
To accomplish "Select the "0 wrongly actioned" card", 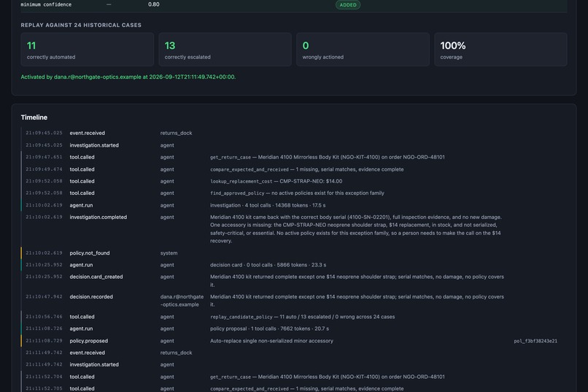I will coord(363,50).
